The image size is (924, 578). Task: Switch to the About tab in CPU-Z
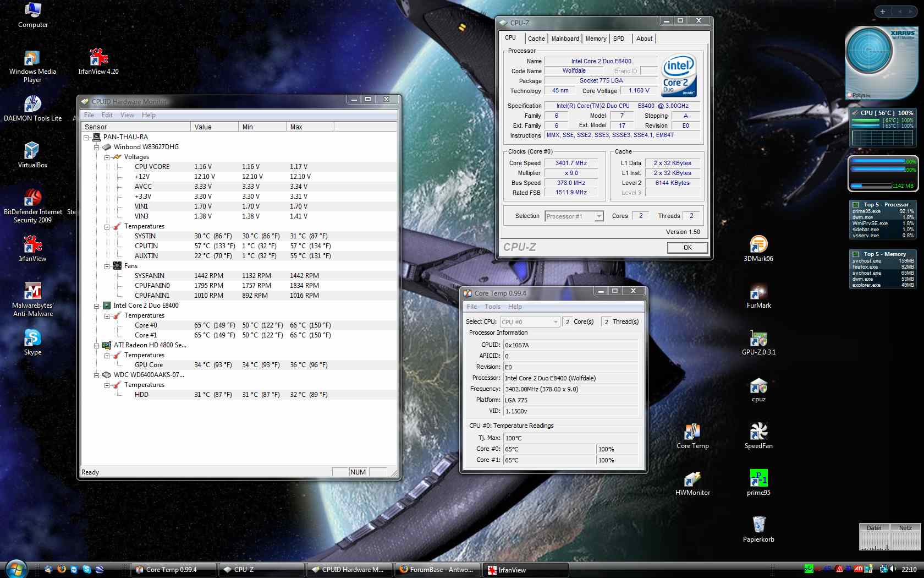click(x=644, y=39)
